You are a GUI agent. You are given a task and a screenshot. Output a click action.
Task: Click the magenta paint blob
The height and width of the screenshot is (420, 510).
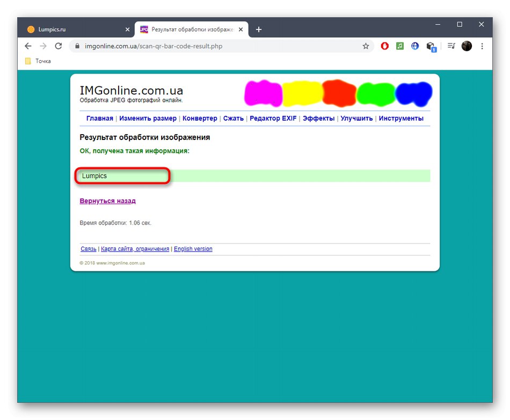(x=263, y=93)
